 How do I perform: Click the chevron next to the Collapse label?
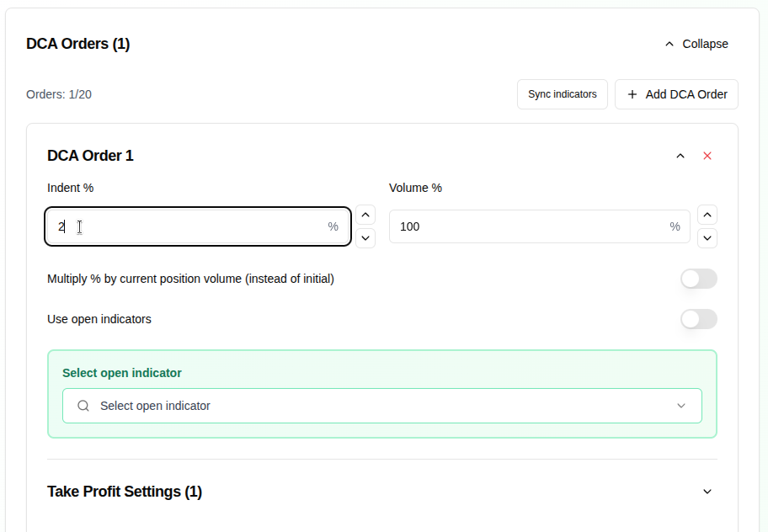pos(669,43)
